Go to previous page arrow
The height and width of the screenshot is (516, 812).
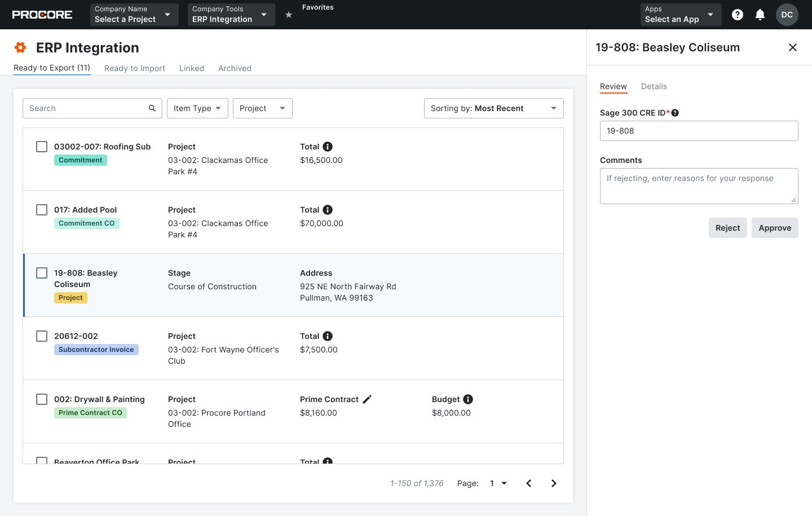529,483
